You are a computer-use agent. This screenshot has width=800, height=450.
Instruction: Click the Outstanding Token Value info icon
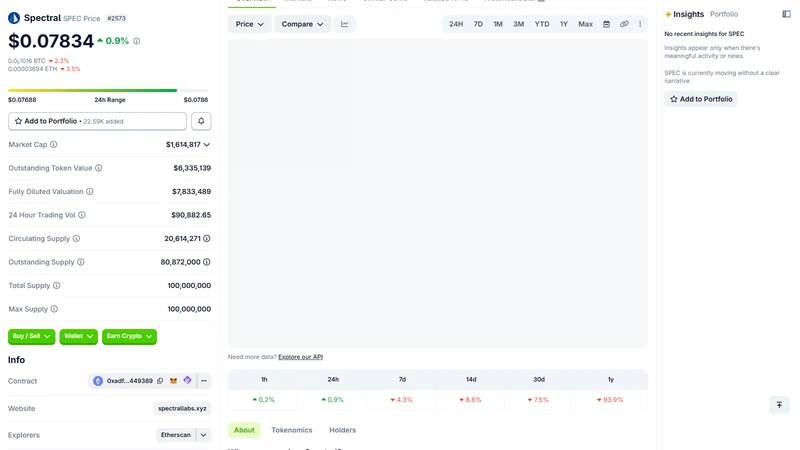point(98,168)
